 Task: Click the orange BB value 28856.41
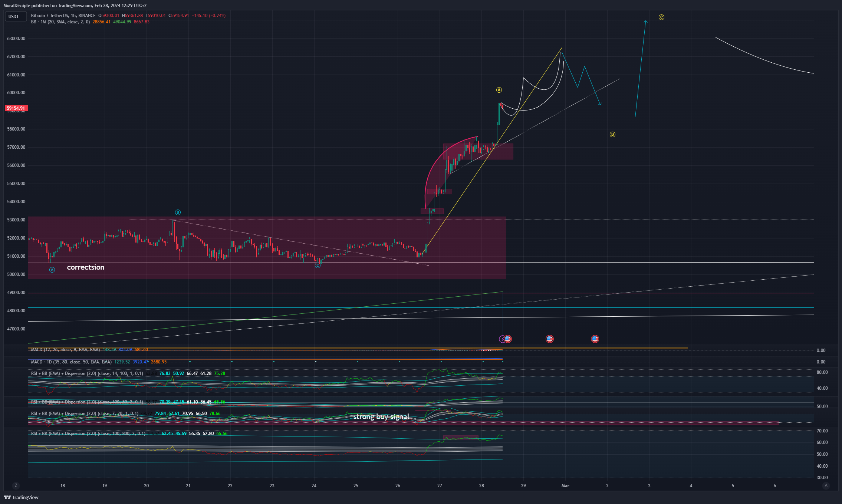point(101,22)
